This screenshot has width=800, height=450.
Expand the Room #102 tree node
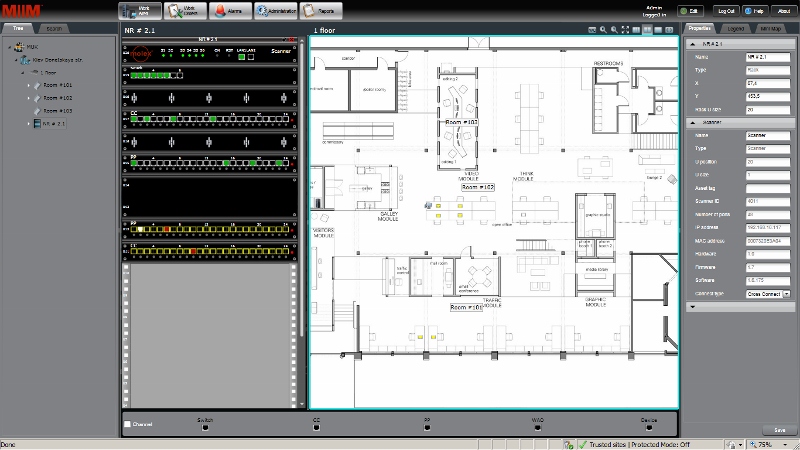coord(29,98)
